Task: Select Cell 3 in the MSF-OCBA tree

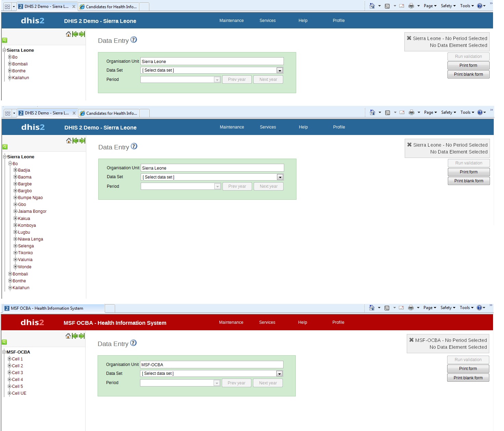Action: (17, 373)
